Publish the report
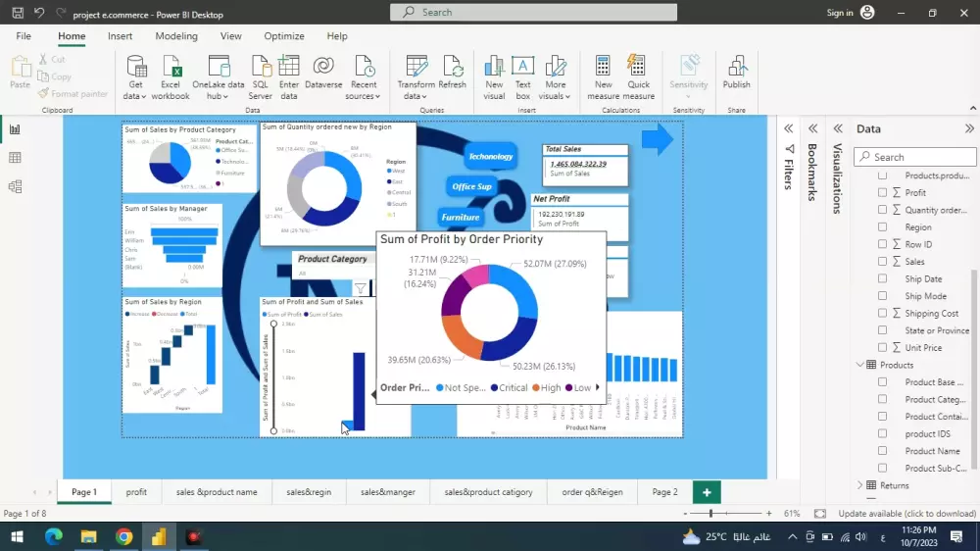 (736, 74)
